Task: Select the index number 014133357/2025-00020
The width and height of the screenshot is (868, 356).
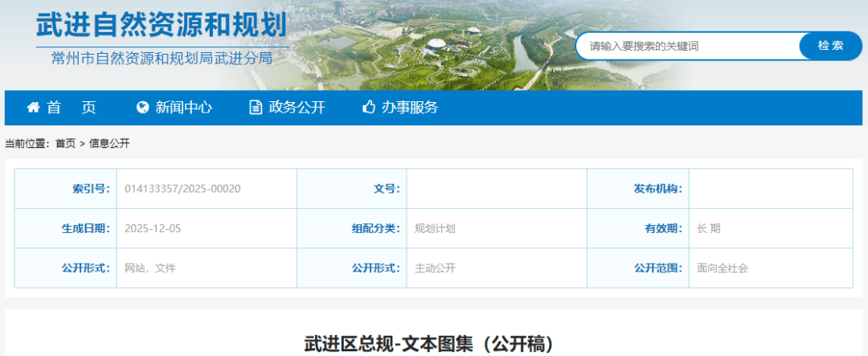Action: coord(183,189)
